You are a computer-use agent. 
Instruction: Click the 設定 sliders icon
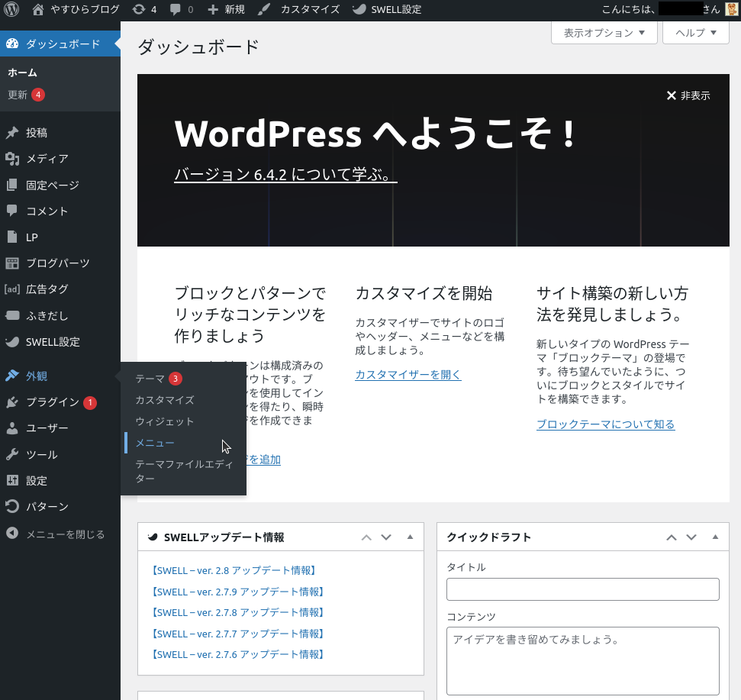[x=12, y=481]
